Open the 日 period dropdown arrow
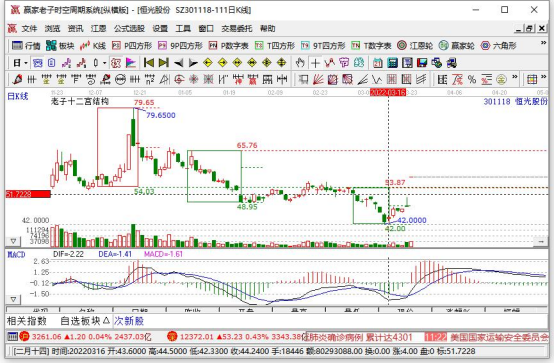This screenshot has height=363, width=554. 26,63
